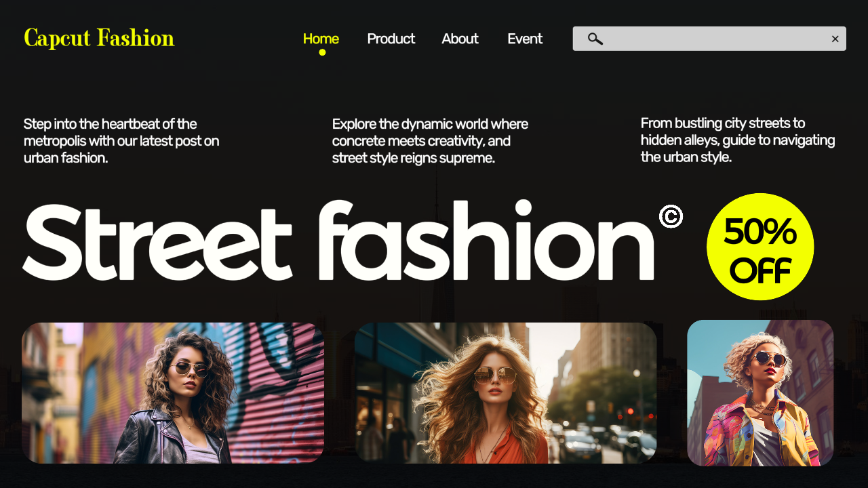Select the 'Explore the dynamic world' paragraph
The height and width of the screenshot is (488, 868).
pos(430,141)
